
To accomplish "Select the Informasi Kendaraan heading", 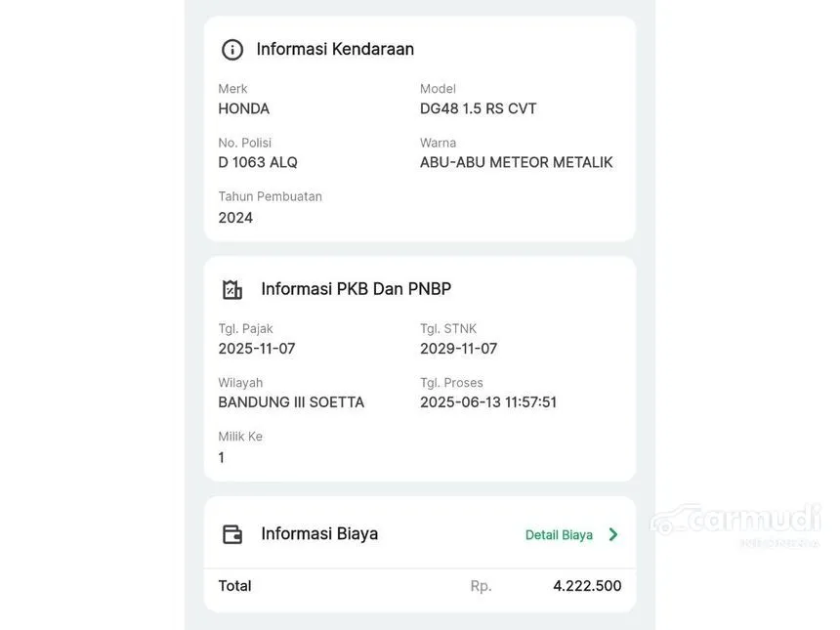I will pos(335,49).
